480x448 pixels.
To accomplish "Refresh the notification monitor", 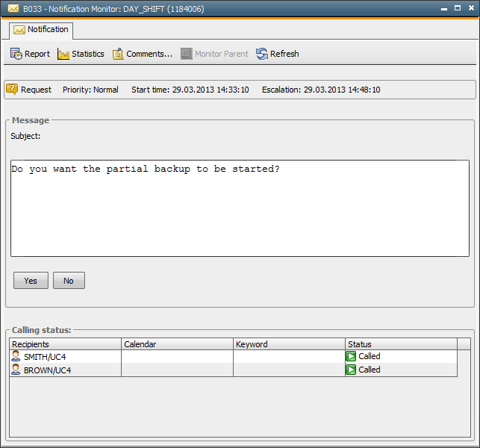I will point(278,54).
